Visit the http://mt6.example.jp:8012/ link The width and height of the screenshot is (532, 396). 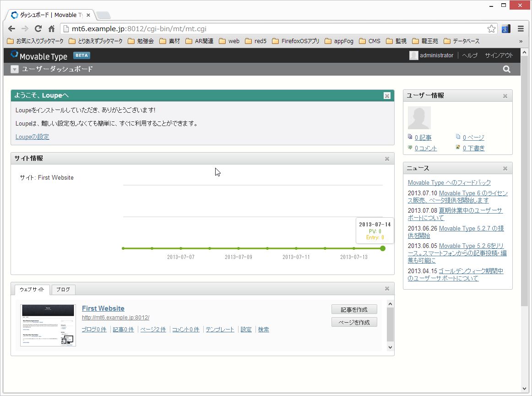tap(116, 318)
